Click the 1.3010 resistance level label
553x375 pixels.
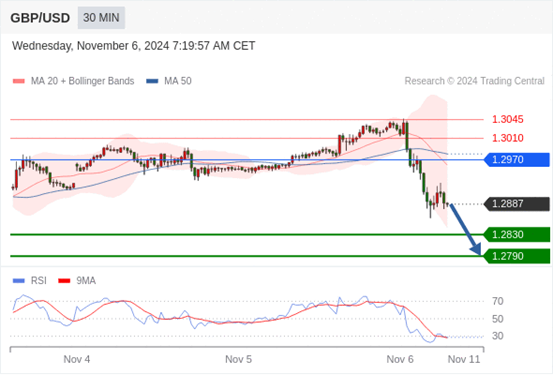[x=508, y=138]
